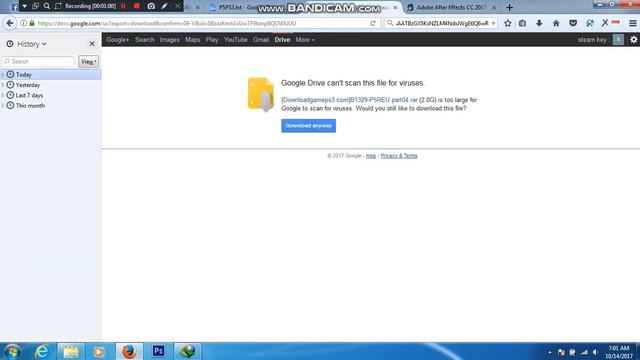Close the Adobe After Effects tab

(494, 7)
